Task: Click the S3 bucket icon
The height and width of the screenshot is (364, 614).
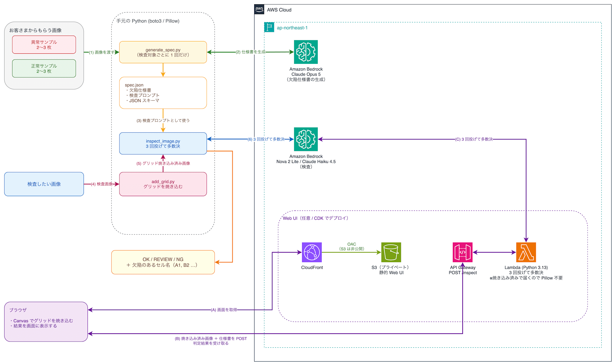Action: point(391,252)
